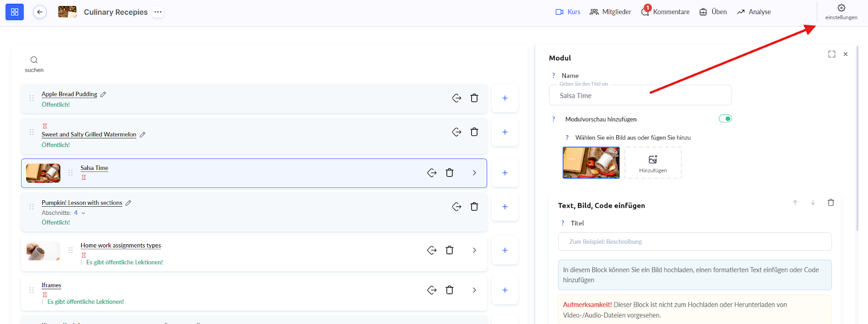Image resolution: width=868 pixels, height=324 pixels.
Task: Delete the Apple Bread Pudding lesson
Action: 474,98
